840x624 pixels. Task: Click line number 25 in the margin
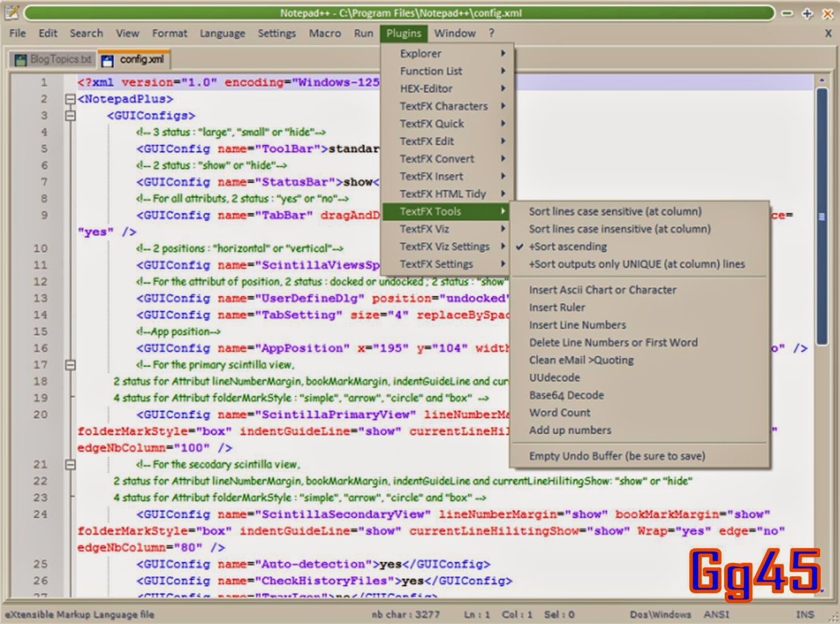pyautogui.click(x=40, y=564)
